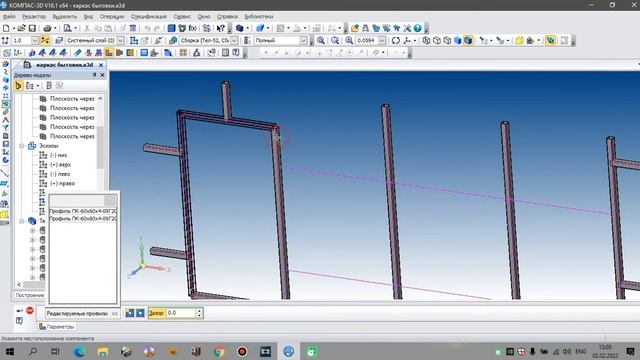Toggle the highlighted perspective view icon
Image resolution: width=640 pixels, height=360 pixels.
pos(551,40)
